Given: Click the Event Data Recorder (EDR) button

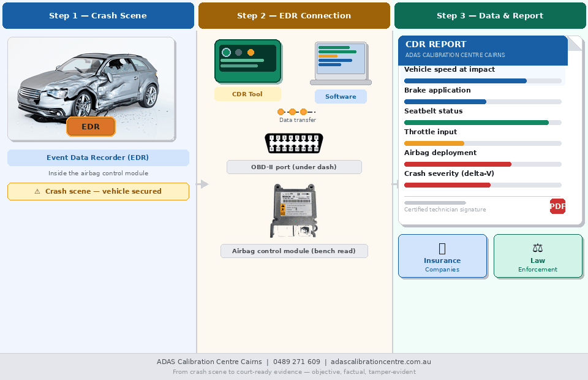Looking at the screenshot, I should [98, 158].
